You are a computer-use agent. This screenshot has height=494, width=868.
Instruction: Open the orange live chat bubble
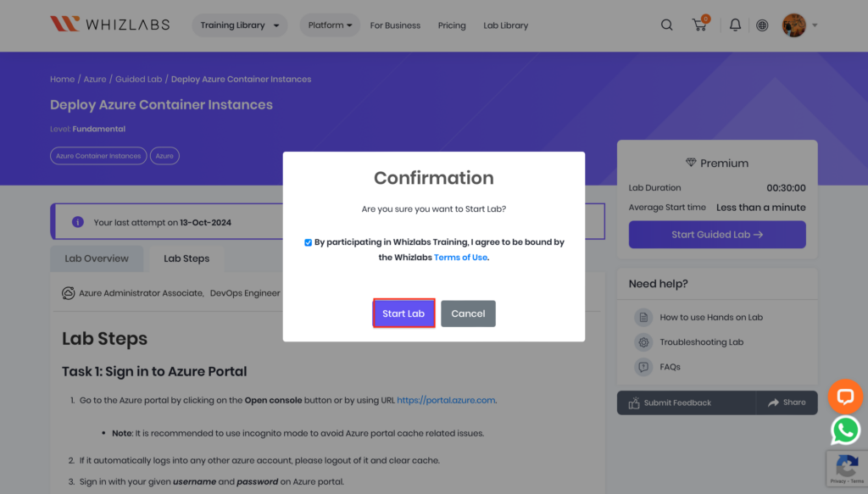click(x=845, y=396)
